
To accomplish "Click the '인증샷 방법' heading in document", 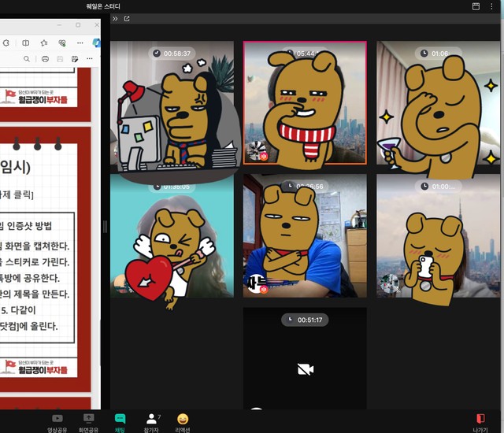I will pos(29,226).
